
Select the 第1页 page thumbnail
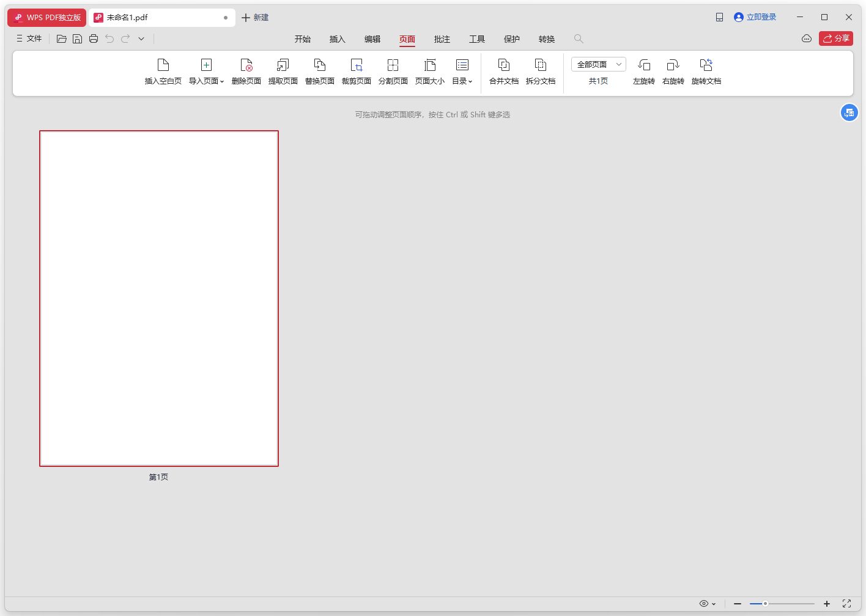click(158, 298)
